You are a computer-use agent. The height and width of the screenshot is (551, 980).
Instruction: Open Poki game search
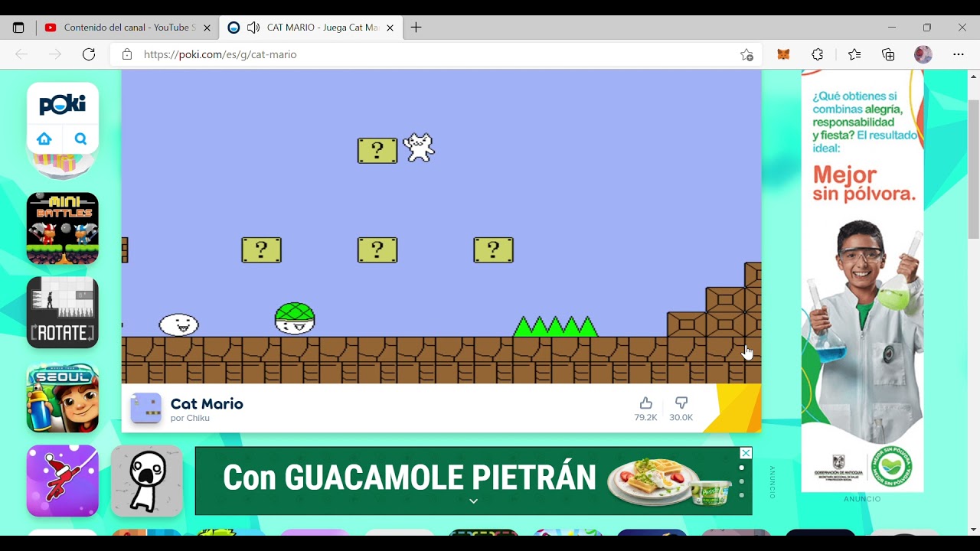tap(81, 139)
